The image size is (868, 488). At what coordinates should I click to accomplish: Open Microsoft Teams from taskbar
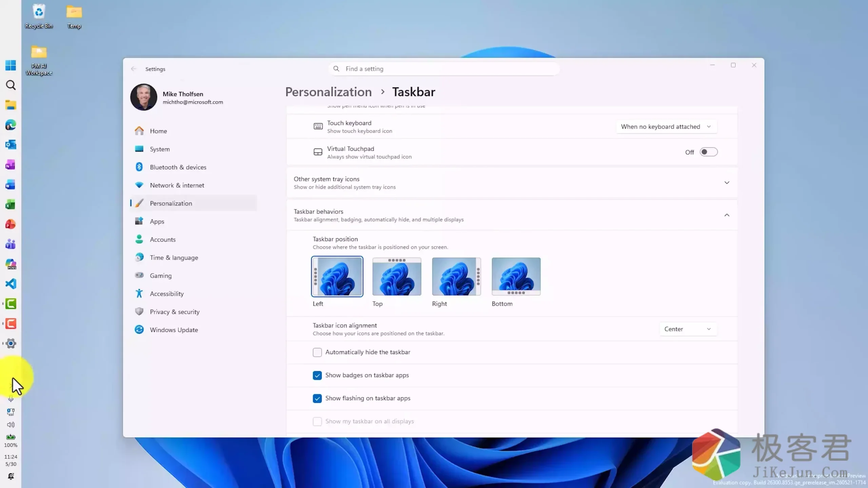click(11, 244)
